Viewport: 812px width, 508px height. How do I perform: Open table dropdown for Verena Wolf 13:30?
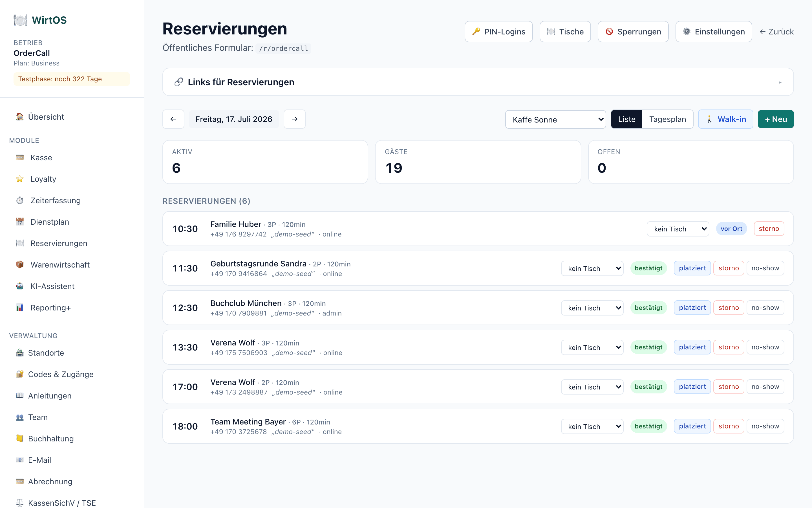592,347
